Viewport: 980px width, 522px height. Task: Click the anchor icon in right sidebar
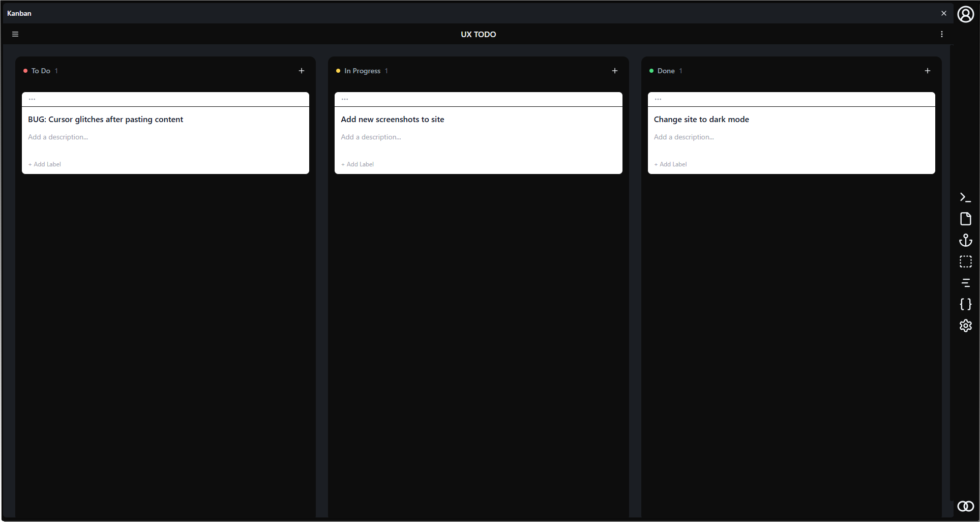point(966,240)
